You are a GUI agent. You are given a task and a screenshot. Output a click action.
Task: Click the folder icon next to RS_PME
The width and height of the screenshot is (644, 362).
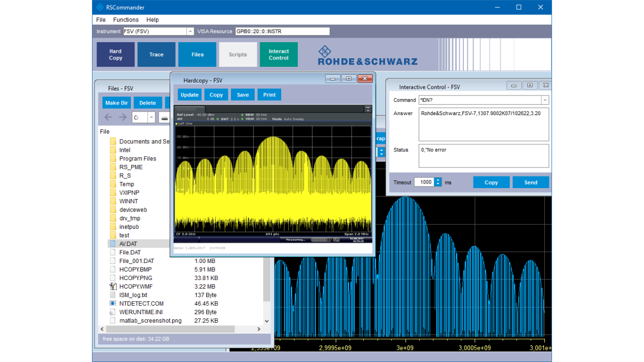click(113, 167)
